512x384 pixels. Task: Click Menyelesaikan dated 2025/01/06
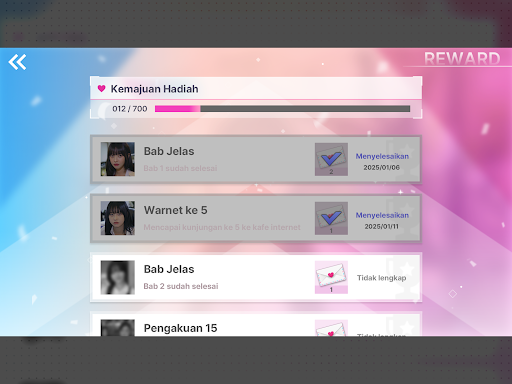[382, 156]
